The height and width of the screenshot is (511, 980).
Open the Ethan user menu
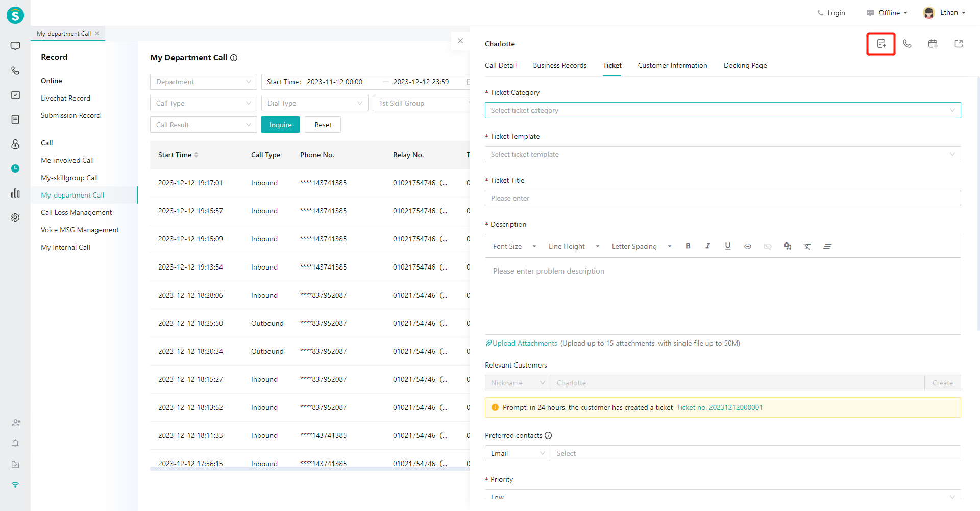[x=945, y=13]
